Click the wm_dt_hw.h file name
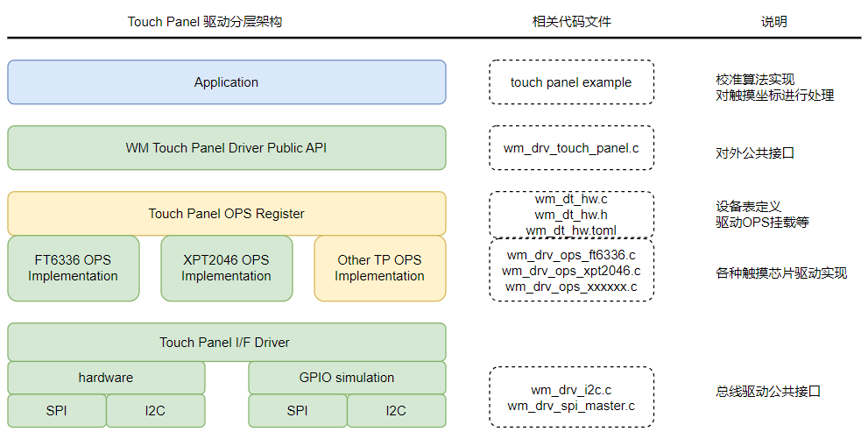The height and width of the screenshot is (439, 868). pos(571,215)
